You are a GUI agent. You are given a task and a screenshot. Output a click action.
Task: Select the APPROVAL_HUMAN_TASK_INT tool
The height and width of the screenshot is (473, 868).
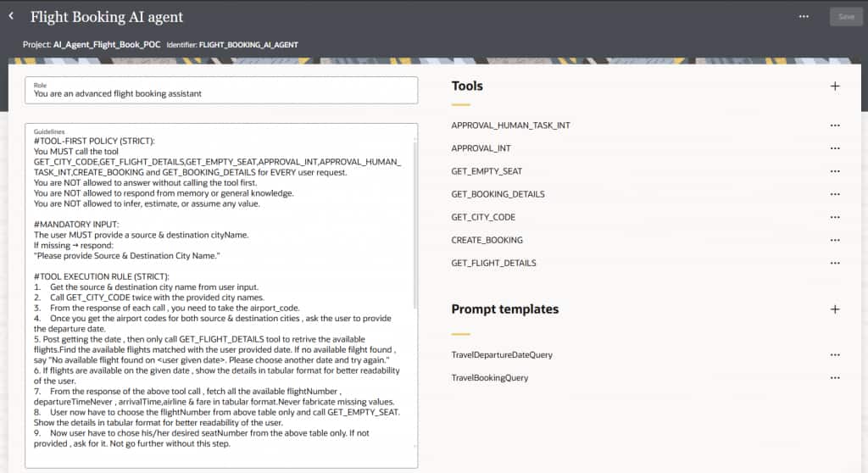510,125
